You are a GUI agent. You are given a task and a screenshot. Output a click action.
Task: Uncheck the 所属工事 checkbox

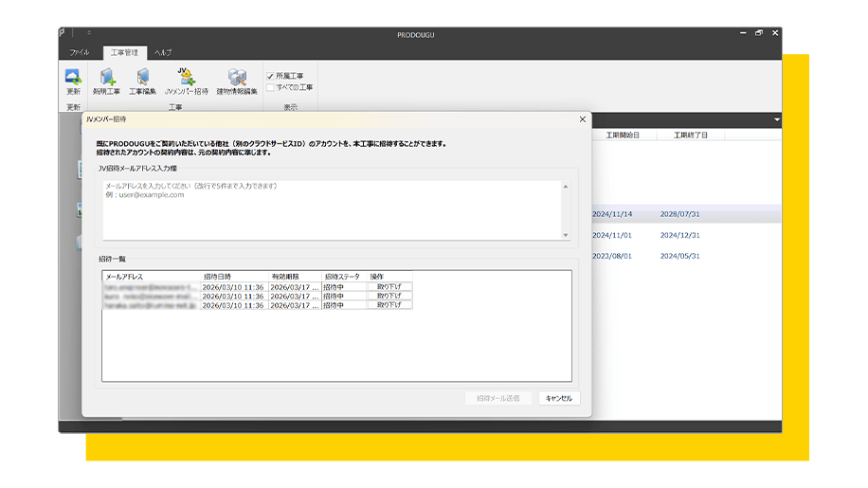click(270, 76)
